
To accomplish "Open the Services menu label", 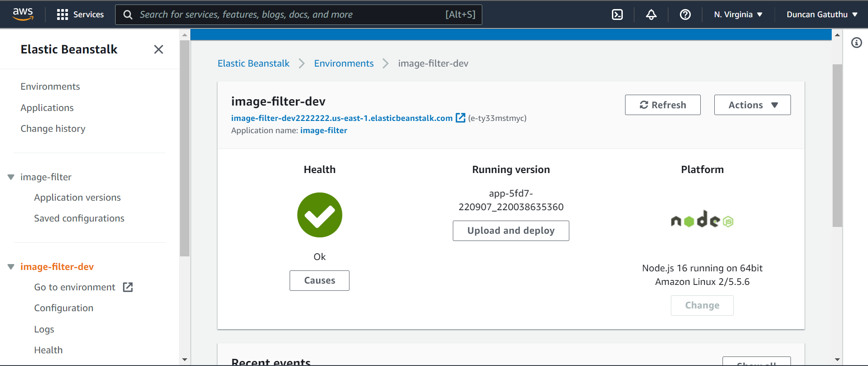I will click(88, 14).
